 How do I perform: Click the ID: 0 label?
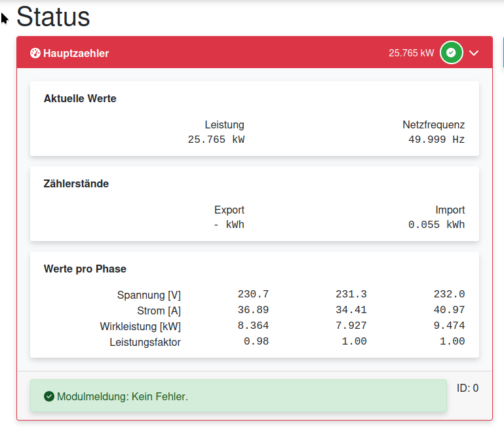(x=467, y=388)
